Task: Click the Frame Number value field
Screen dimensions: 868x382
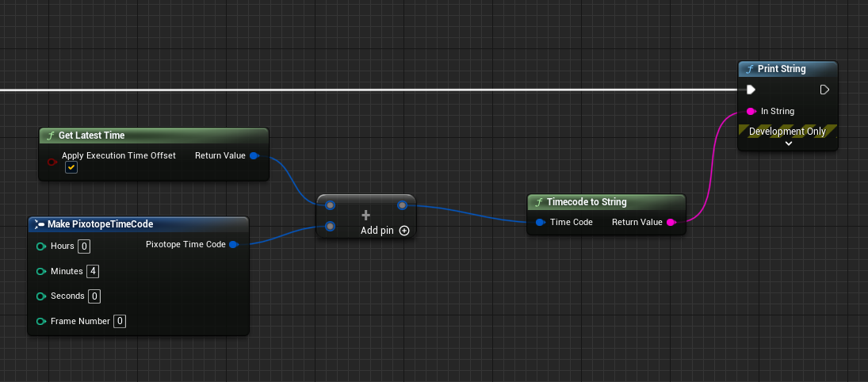Action: click(x=120, y=321)
